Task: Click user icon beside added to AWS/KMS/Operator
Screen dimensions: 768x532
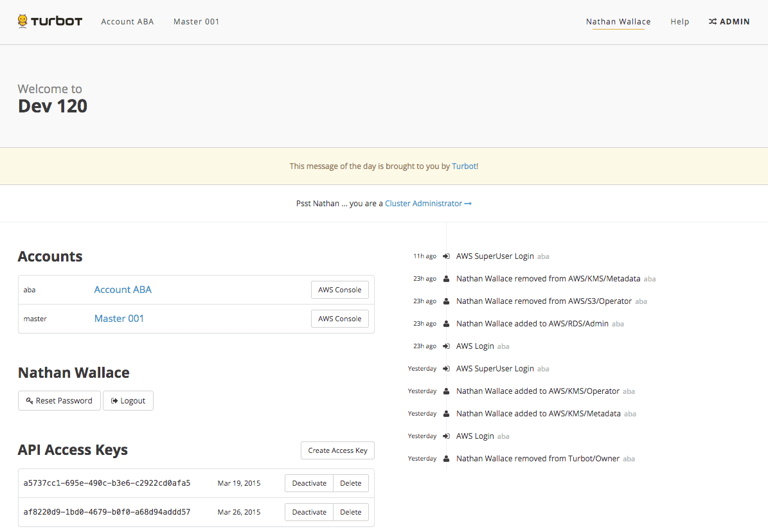Action: [446, 391]
